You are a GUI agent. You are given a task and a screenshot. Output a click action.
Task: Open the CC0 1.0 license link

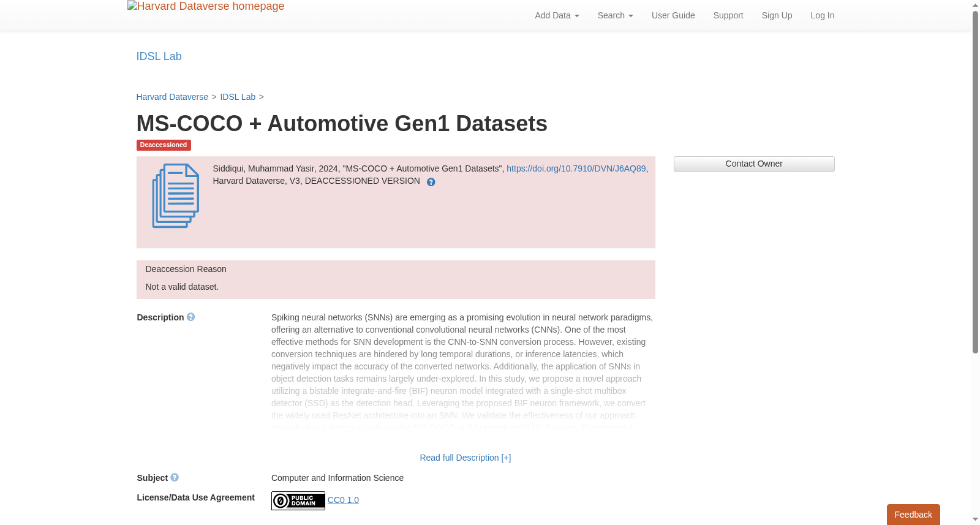point(343,500)
